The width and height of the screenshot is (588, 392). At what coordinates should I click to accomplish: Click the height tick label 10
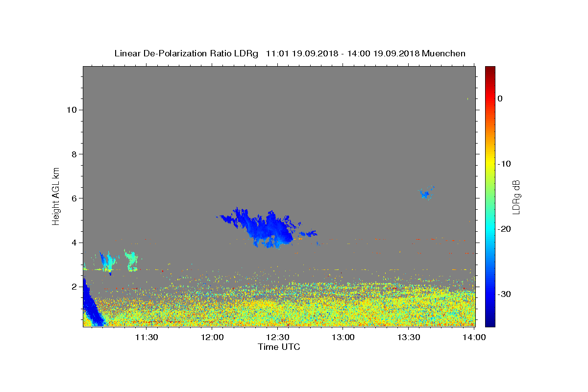(x=72, y=110)
